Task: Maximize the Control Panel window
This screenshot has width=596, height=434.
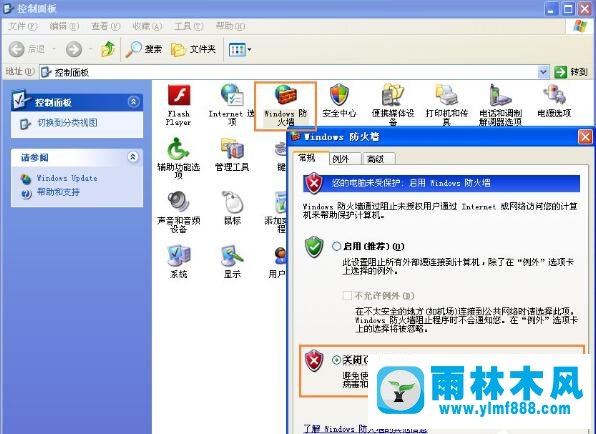Action: (x=568, y=8)
